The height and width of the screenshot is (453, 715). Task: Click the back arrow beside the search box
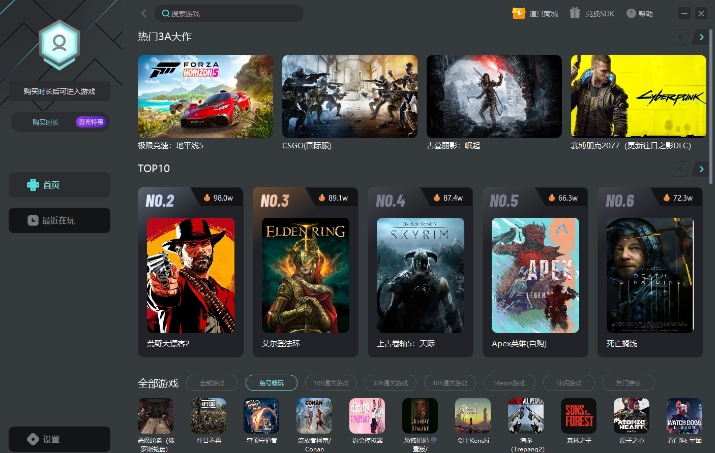click(x=144, y=14)
